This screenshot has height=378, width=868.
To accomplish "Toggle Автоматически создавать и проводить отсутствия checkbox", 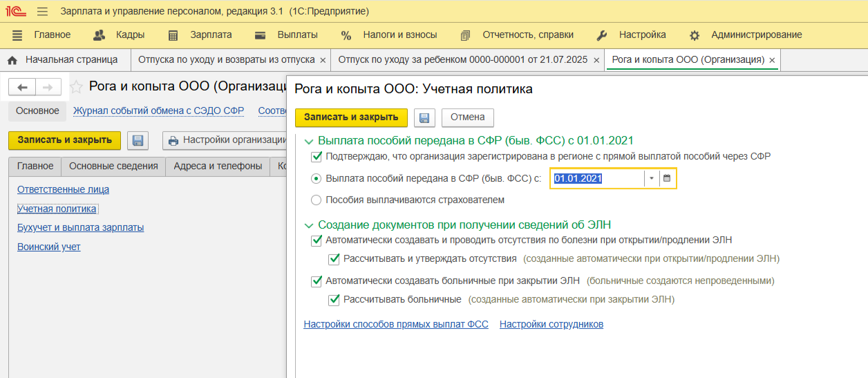I will 317,240.
